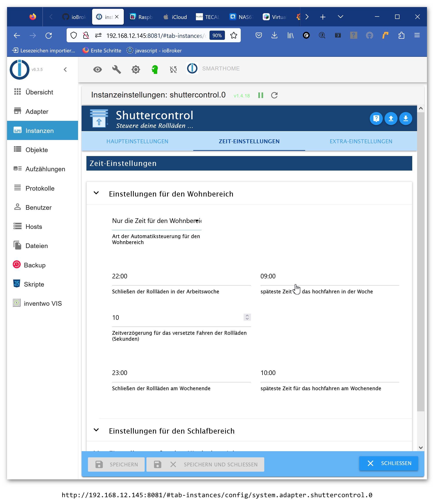Collapse the sidebar with the arrow

point(65,70)
